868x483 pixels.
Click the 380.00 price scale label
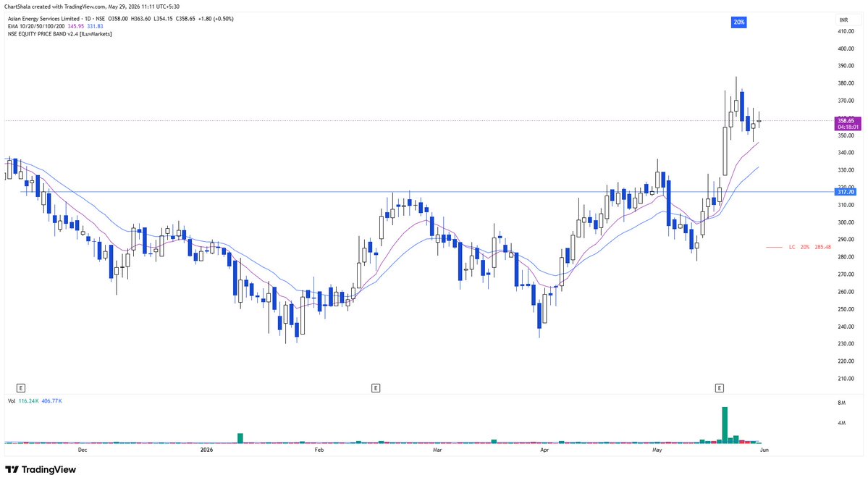[846, 84]
